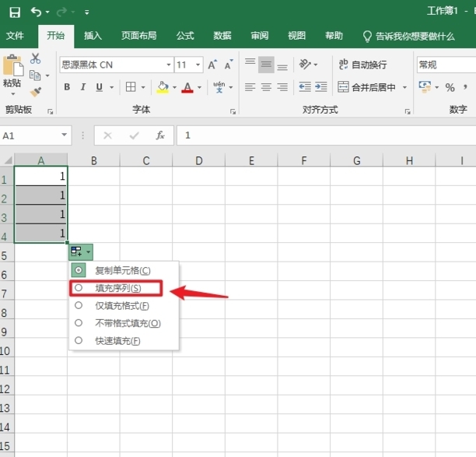
Task: Switch to the 数据 tab
Action: (x=222, y=36)
